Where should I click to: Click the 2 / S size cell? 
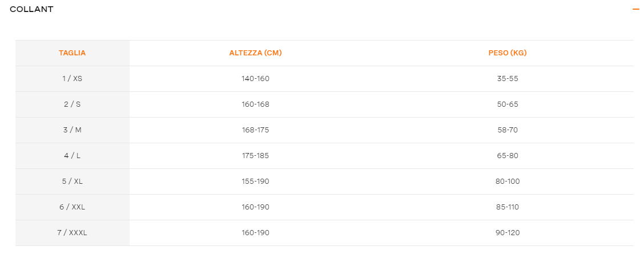tap(73, 104)
